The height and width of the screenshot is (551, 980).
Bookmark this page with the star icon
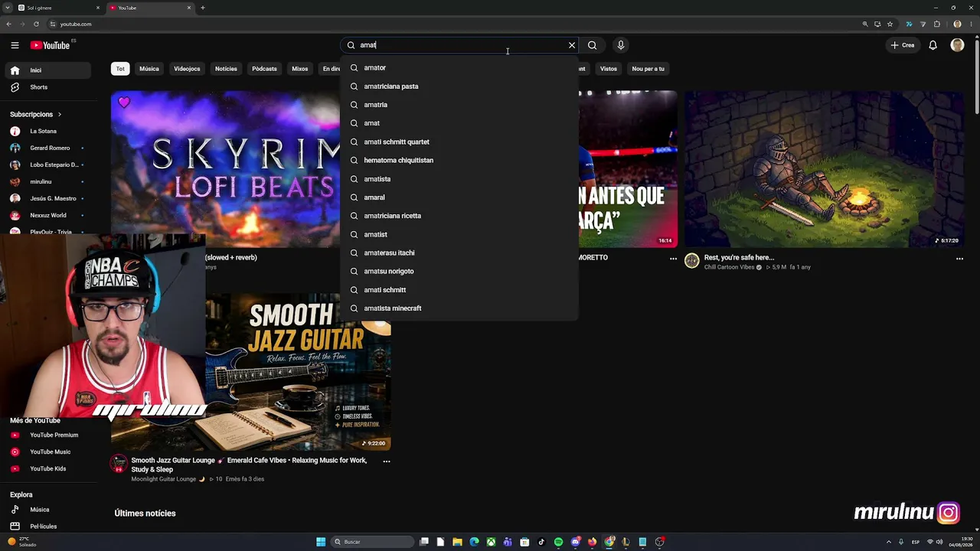tap(890, 24)
